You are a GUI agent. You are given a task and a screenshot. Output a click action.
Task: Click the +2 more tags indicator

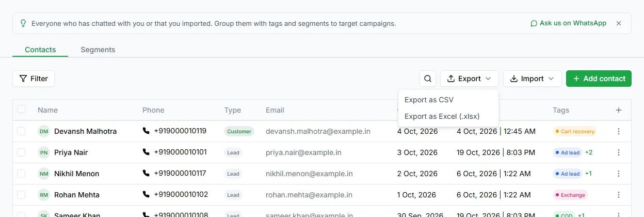tap(589, 152)
